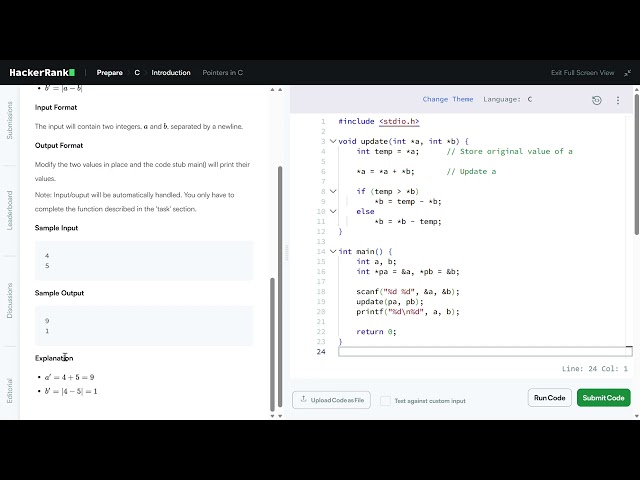Click Pointers in C breadcrumb item
This screenshot has height=480, width=640.
point(222,73)
